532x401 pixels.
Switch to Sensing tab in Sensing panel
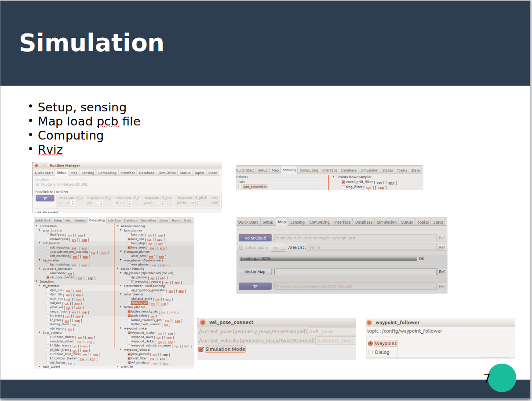click(x=289, y=170)
